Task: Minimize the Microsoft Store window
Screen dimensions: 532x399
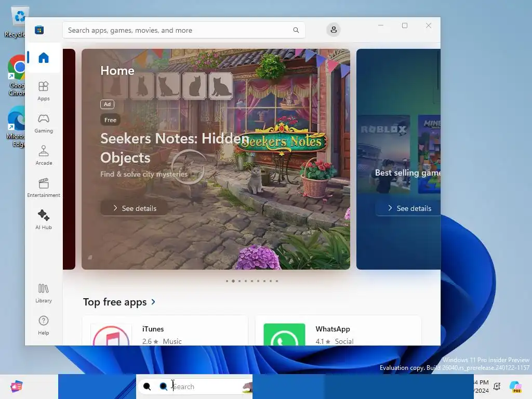Action: [381, 25]
